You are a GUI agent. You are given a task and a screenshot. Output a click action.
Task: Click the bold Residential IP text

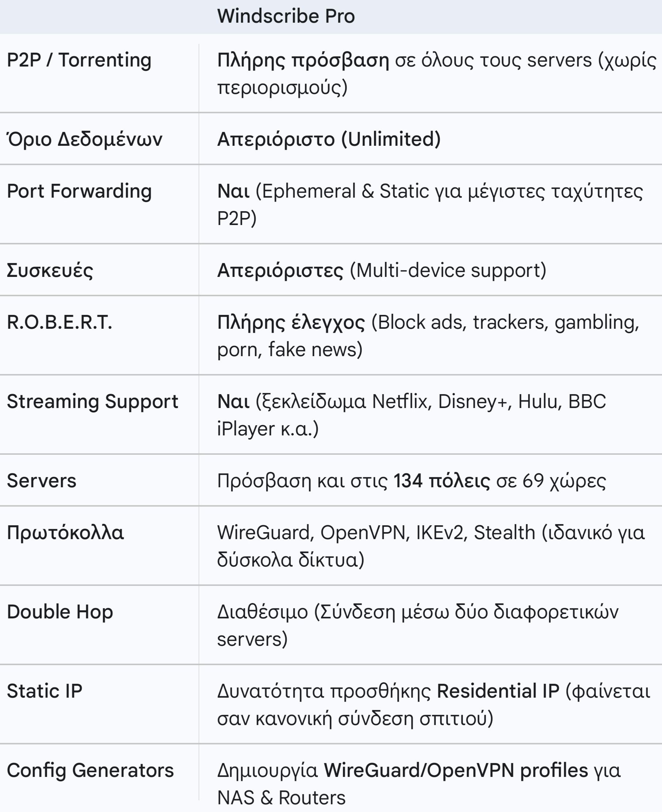coord(498,691)
